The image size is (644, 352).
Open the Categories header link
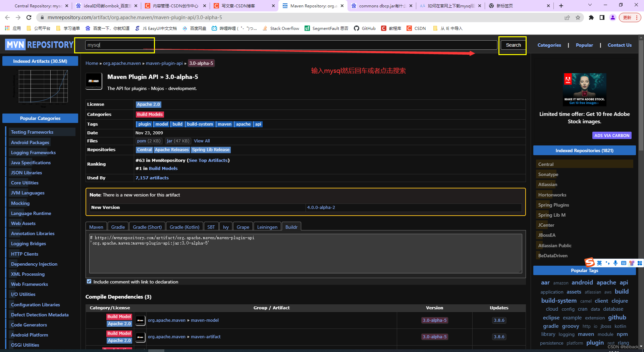click(x=549, y=45)
